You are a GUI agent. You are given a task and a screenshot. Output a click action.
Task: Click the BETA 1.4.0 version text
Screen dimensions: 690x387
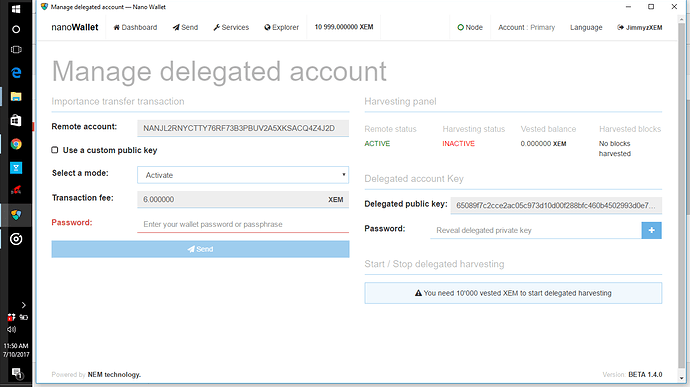point(645,375)
